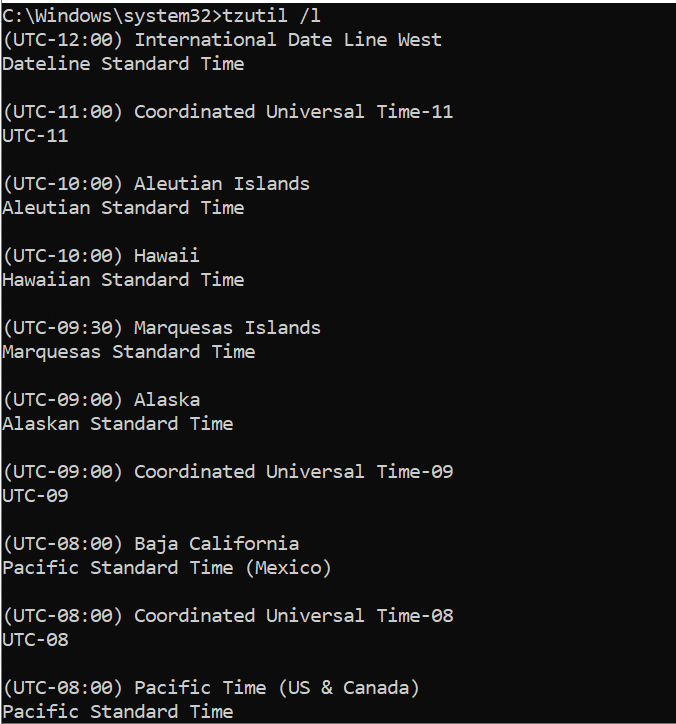Click Coordinated Universal Time-09 line
The width and height of the screenshot is (676, 724).
(x=228, y=472)
